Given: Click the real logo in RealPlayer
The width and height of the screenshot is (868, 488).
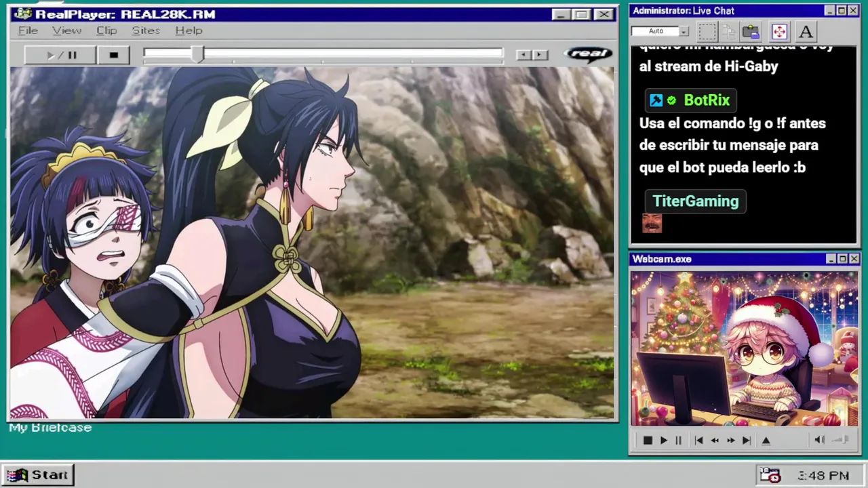Looking at the screenshot, I should [588, 54].
